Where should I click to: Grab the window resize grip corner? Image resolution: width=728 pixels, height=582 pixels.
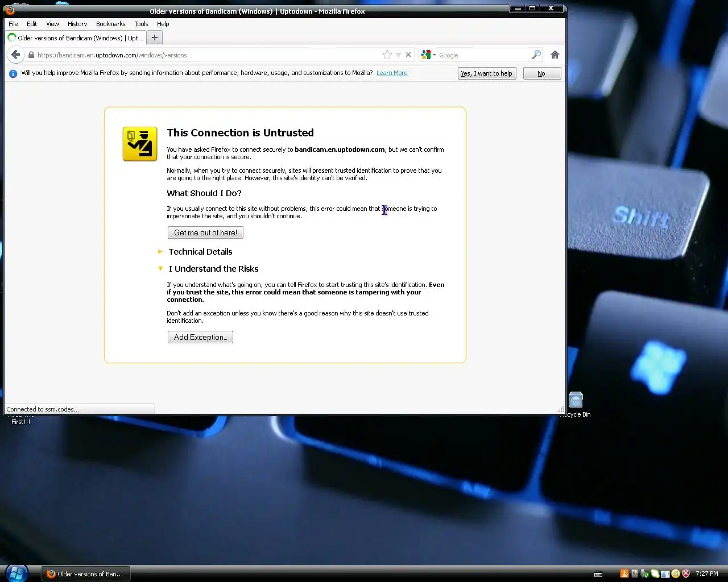[561, 409]
